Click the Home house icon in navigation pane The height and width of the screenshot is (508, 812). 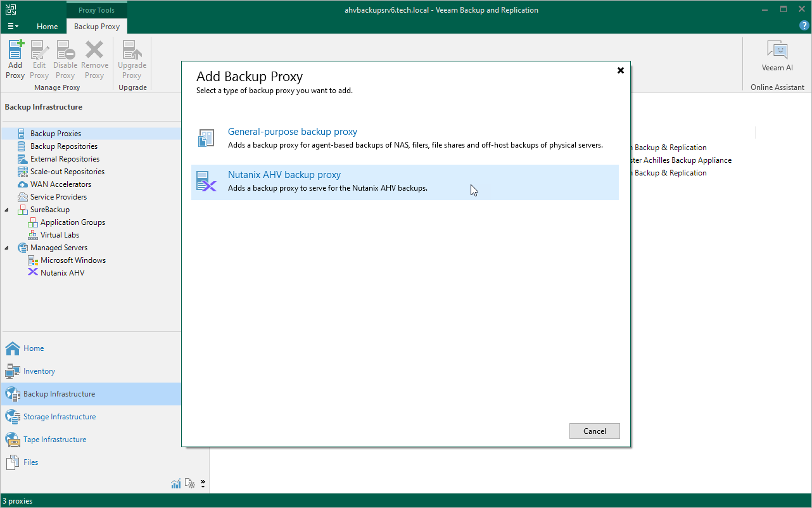coord(13,348)
